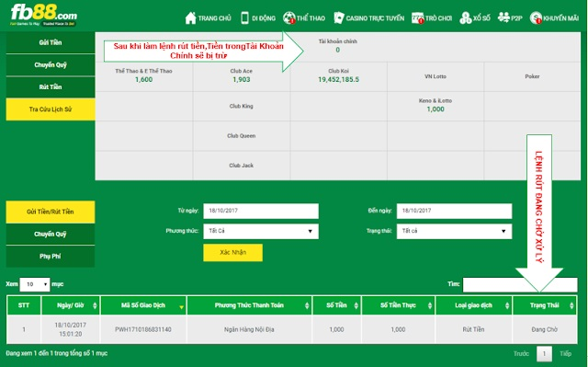Click the Thể Thao soccer ball icon
The height and width of the screenshot is (367, 588).
[x=289, y=18]
